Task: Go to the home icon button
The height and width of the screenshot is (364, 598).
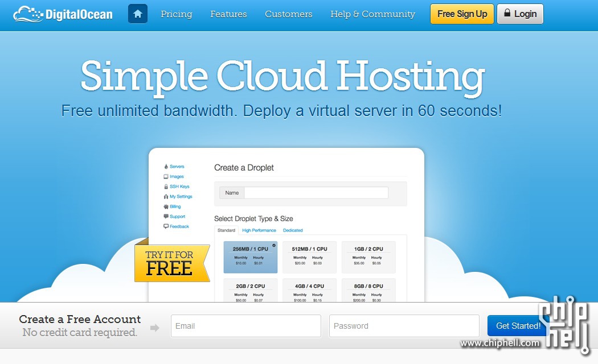Action: 138,14
